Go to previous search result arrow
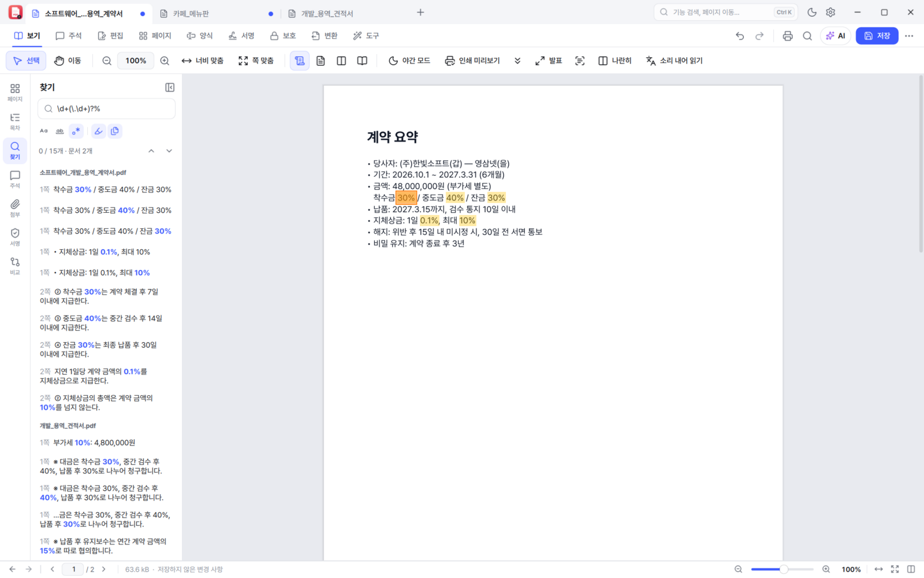 coord(151,151)
